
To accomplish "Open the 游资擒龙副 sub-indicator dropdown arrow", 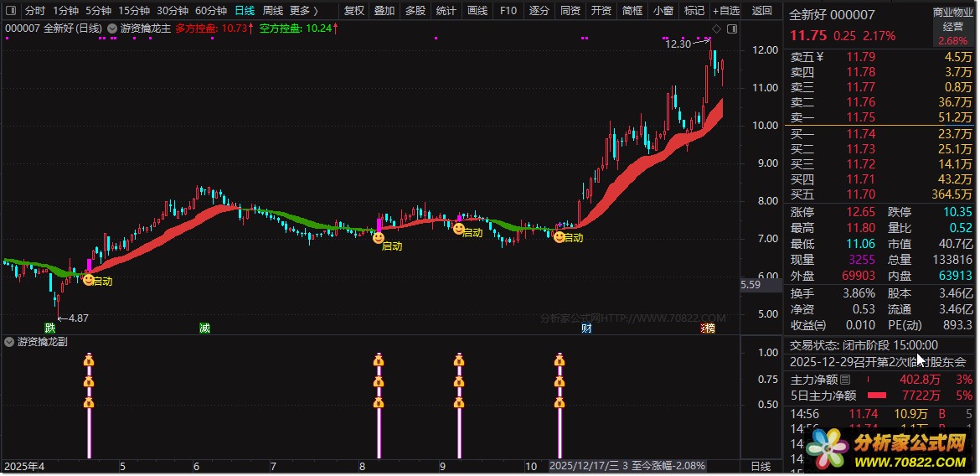I will pyautogui.click(x=9, y=342).
